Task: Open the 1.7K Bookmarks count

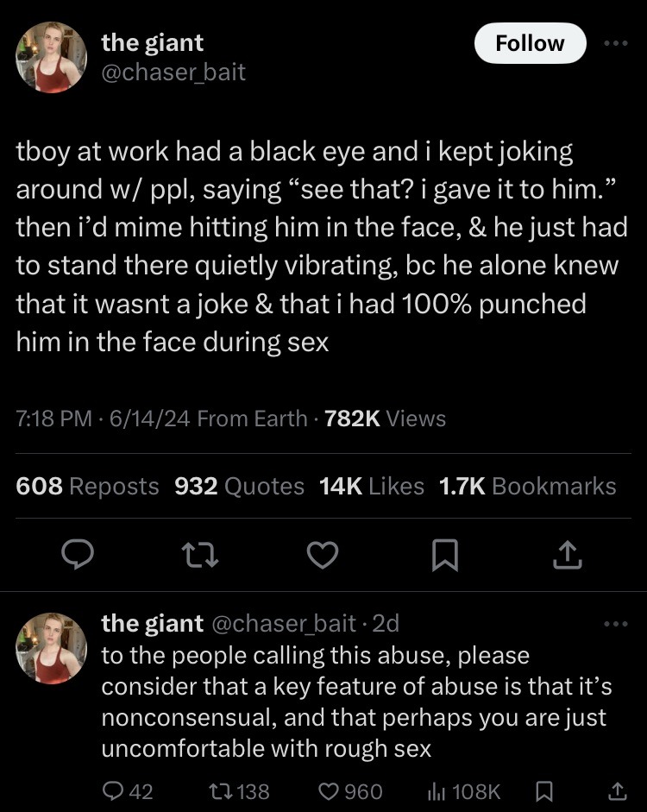Action: tap(527, 486)
